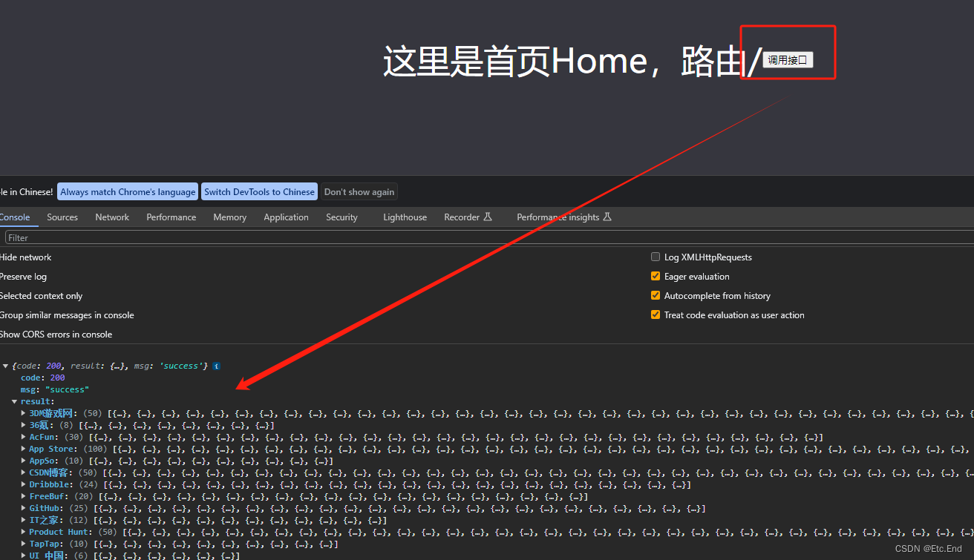Click the 'code: 200' property line
974x560 pixels.
tap(42, 378)
